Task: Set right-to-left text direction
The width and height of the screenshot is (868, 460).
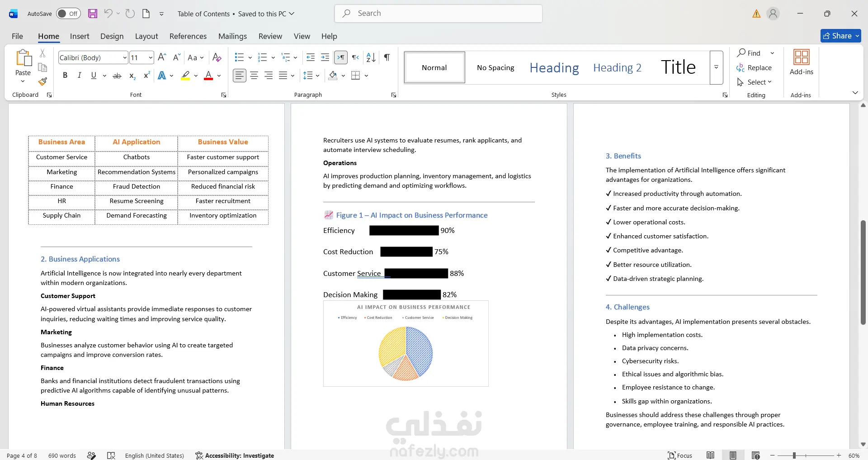Action: click(356, 57)
